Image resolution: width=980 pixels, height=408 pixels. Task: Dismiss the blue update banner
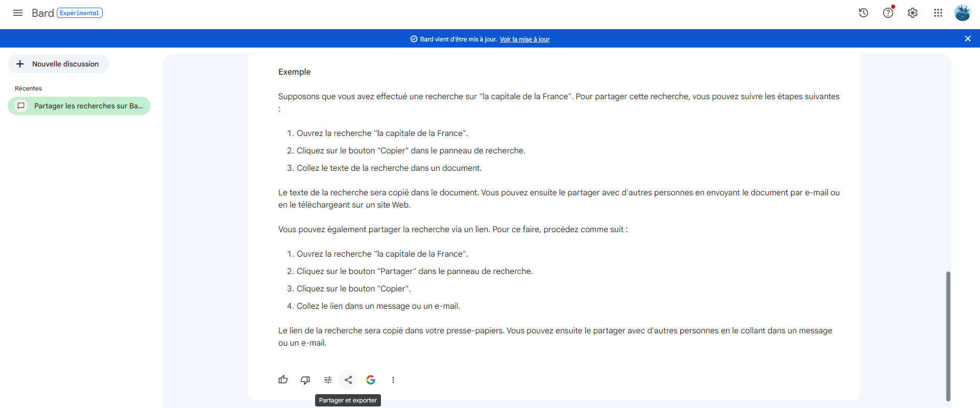click(968, 38)
